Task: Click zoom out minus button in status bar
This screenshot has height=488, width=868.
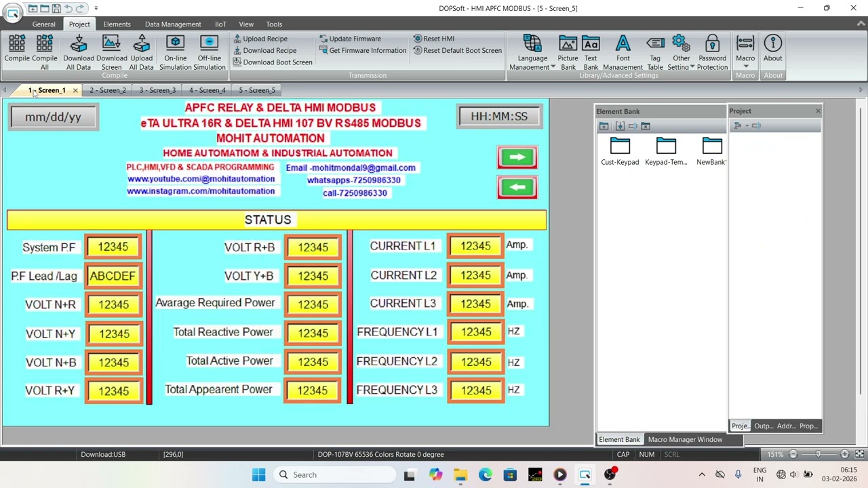Action: tap(793, 454)
